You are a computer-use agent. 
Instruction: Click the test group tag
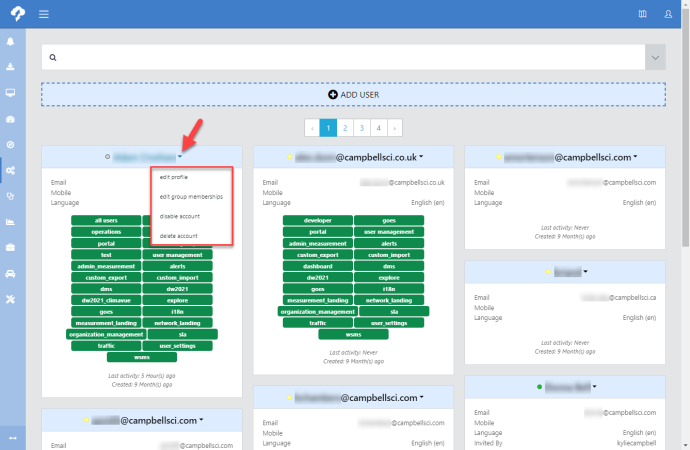point(106,255)
